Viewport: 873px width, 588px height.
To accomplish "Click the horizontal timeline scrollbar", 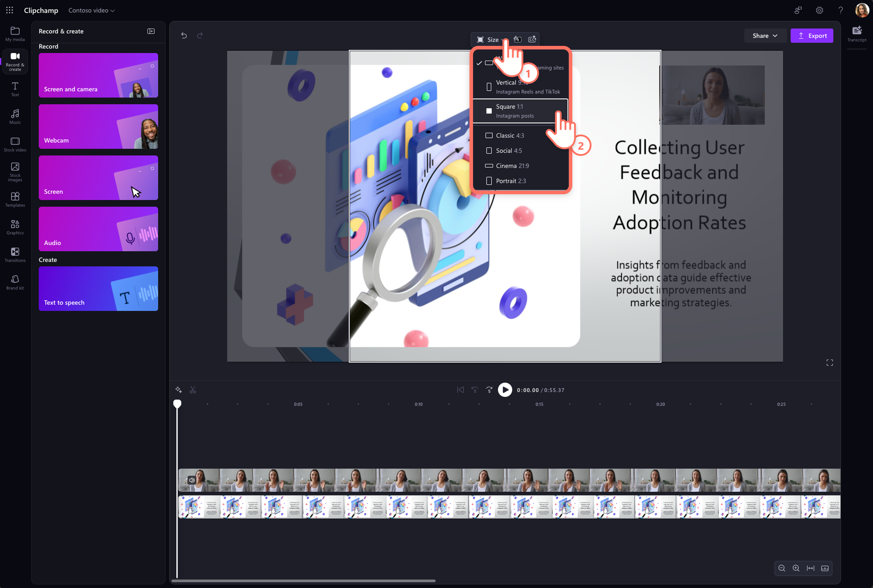I will pyautogui.click(x=303, y=581).
